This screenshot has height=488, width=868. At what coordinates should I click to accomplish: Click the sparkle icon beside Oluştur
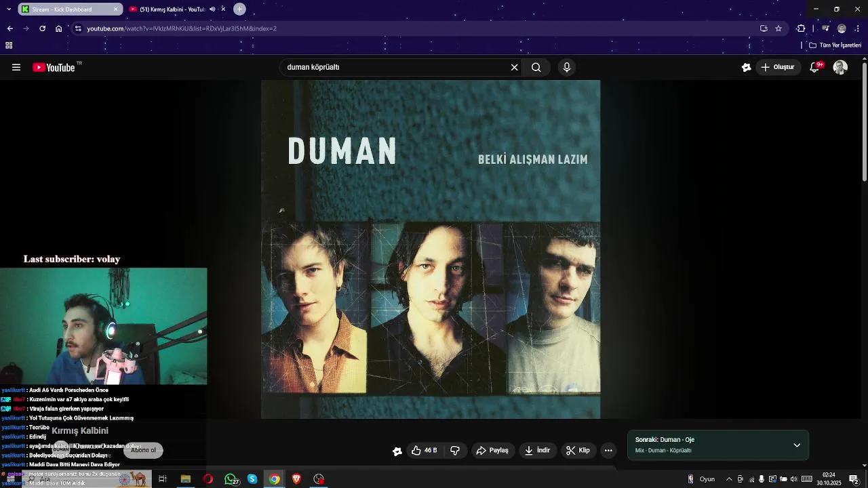click(746, 67)
